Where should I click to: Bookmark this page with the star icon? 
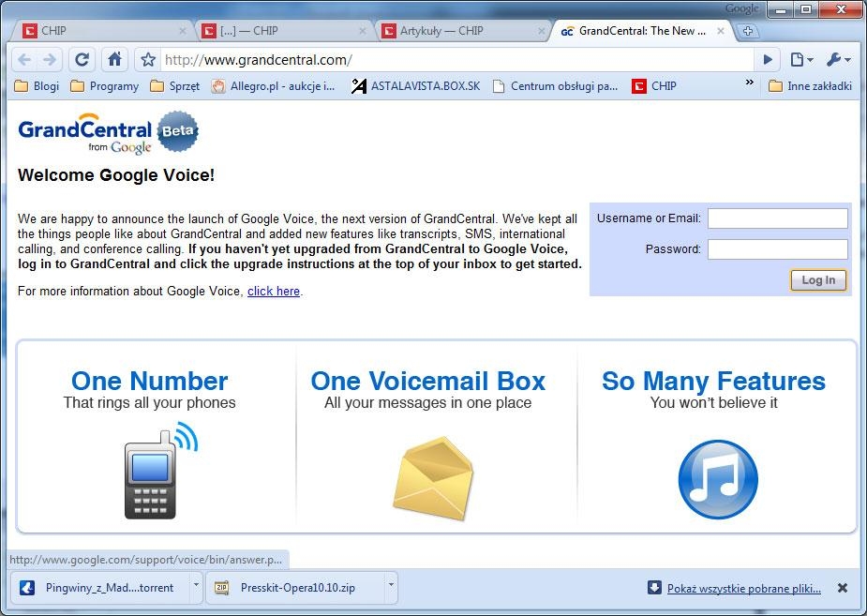(148, 60)
